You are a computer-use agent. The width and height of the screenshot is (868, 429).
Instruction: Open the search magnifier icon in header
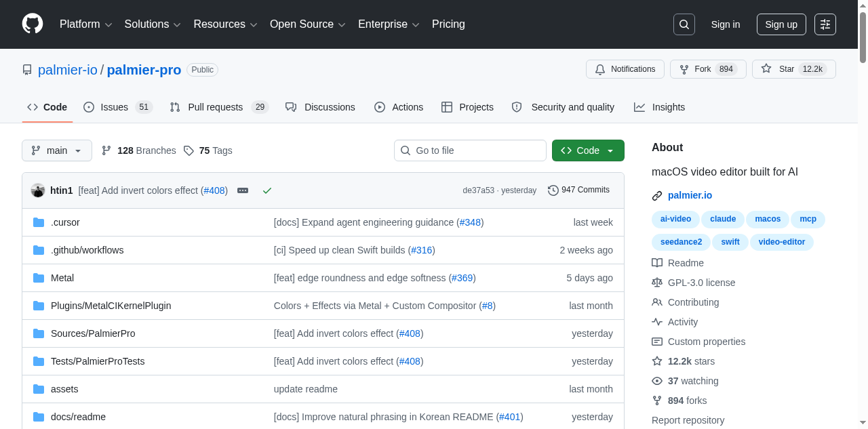click(684, 24)
